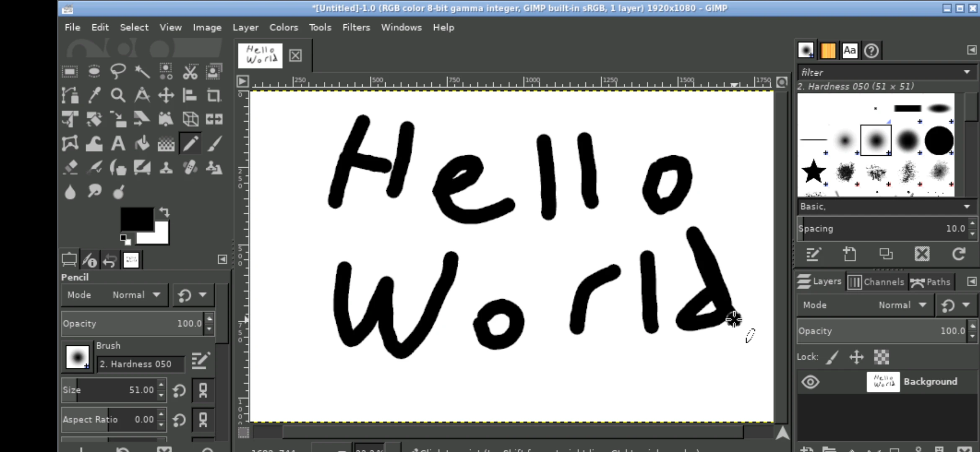Select the Text tool
Screen dimensions: 980x452
(118, 144)
